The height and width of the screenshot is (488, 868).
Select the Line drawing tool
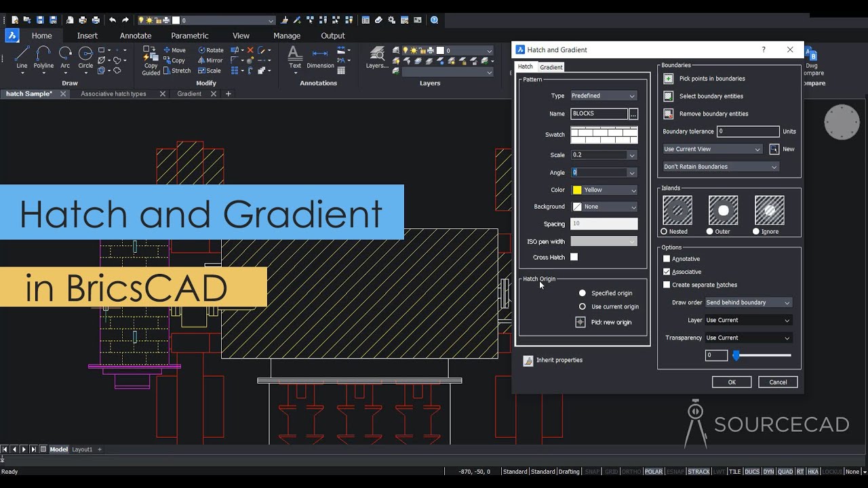click(22, 58)
